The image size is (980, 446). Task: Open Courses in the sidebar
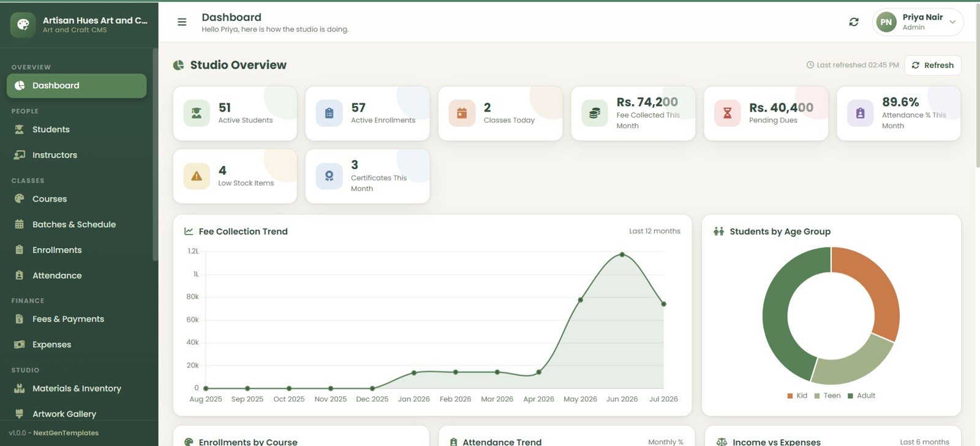click(x=77, y=199)
